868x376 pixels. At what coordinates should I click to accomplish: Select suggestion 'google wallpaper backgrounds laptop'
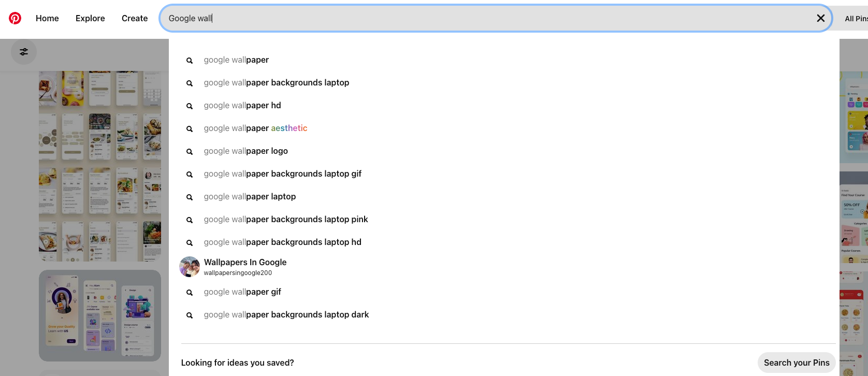pyautogui.click(x=277, y=83)
